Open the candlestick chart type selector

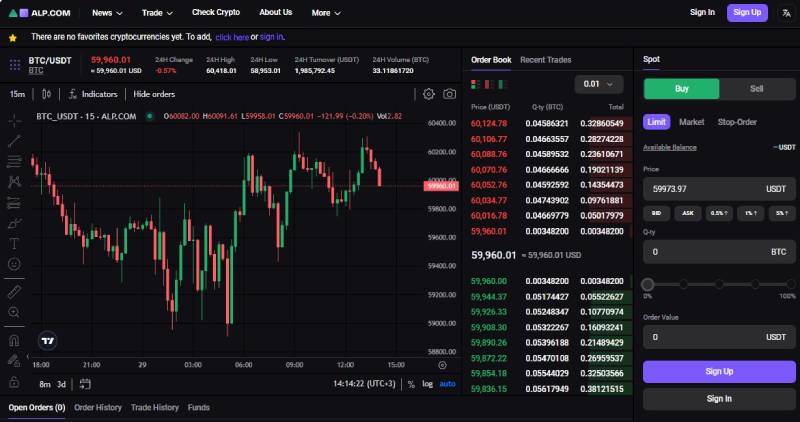tap(46, 94)
